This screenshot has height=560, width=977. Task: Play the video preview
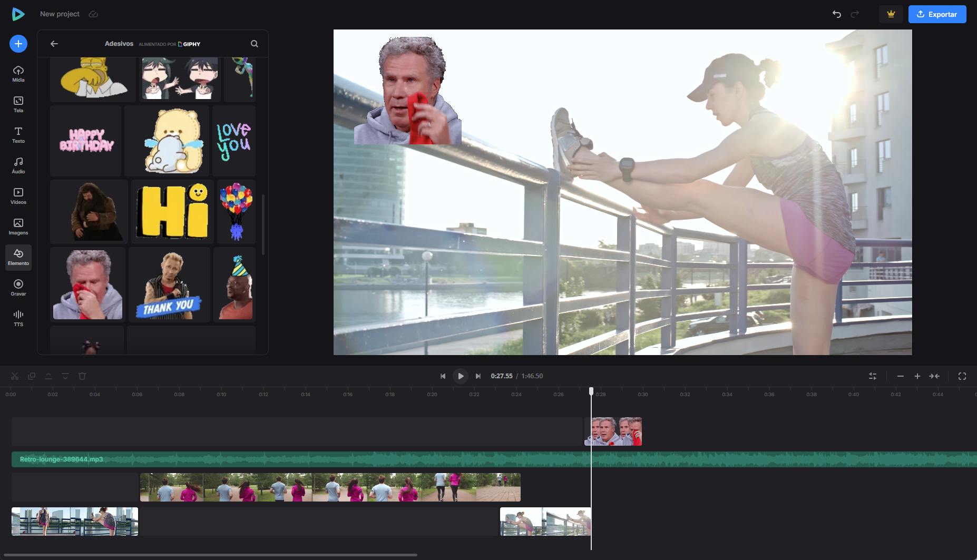click(461, 376)
